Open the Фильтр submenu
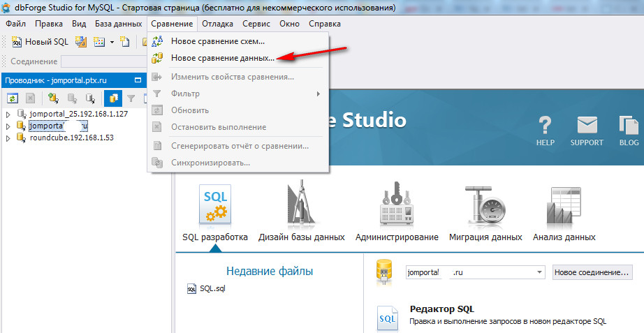Image resolution: width=644 pixels, height=333 pixels. pyautogui.click(x=237, y=94)
